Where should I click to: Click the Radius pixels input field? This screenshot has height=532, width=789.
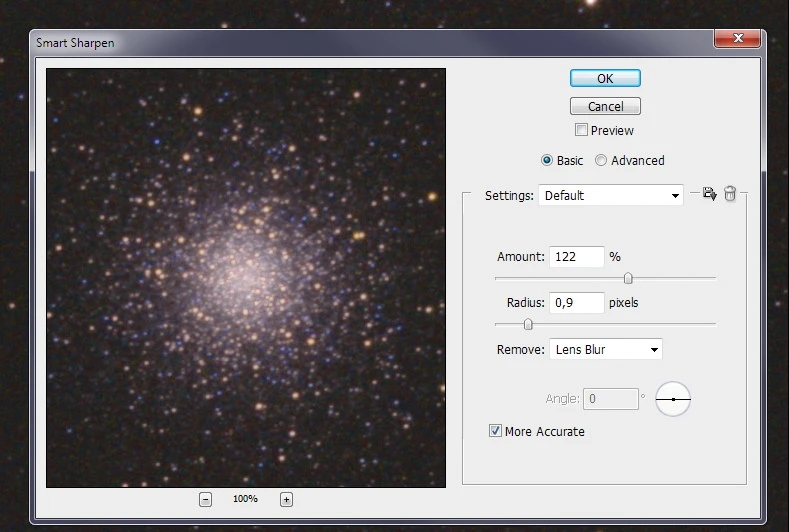pyautogui.click(x=577, y=302)
